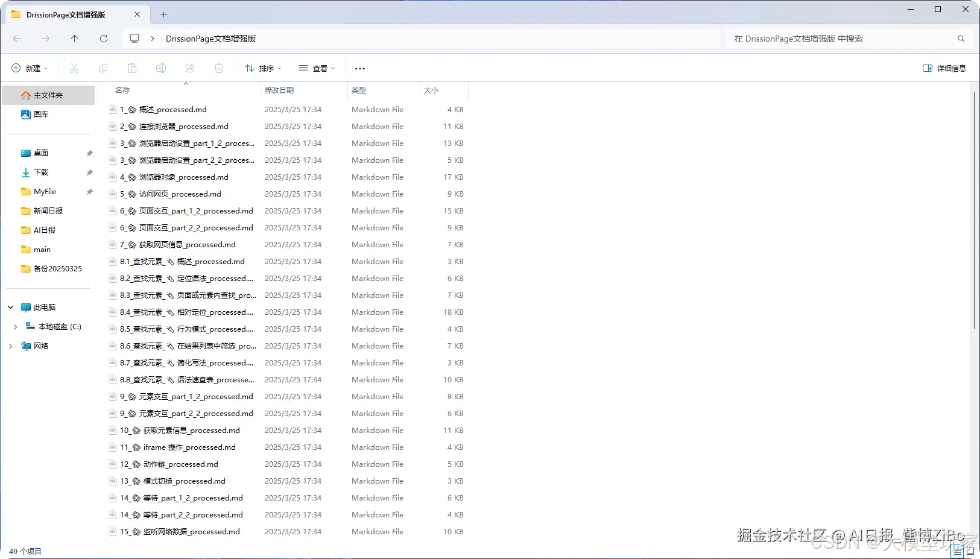This screenshot has width=980, height=559.
Task: Click the pin icon next to 桌面
Action: click(x=89, y=153)
